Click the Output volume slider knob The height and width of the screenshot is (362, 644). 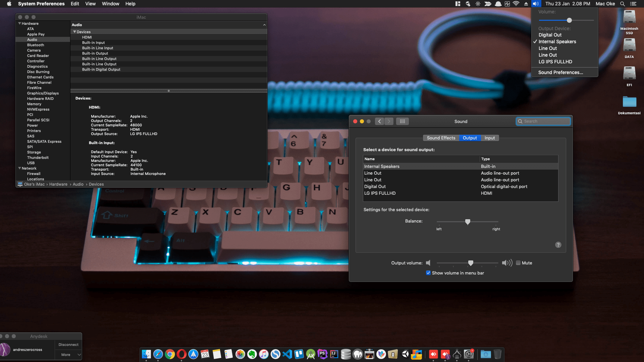point(471,263)
